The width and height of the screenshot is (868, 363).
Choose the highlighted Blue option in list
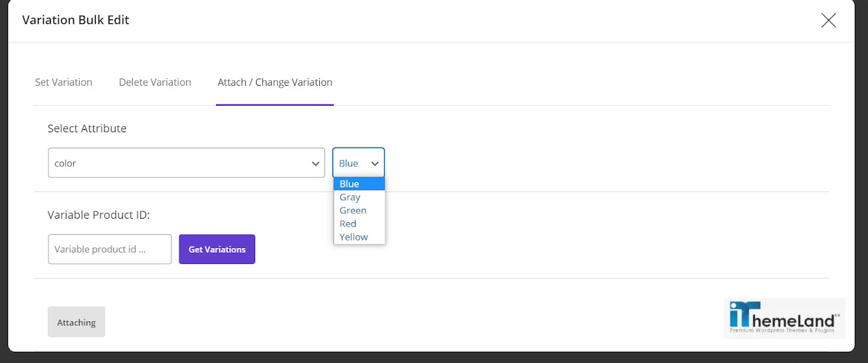click(360, 184)
